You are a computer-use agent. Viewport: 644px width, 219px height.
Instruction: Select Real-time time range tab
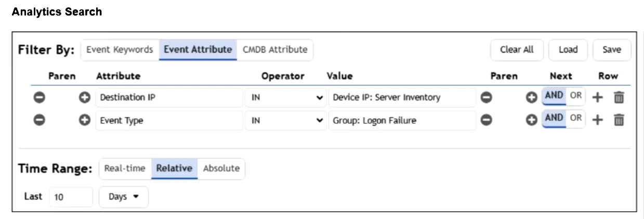tap(125, 169)
